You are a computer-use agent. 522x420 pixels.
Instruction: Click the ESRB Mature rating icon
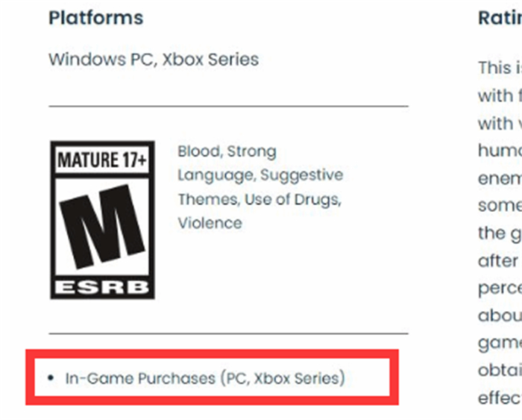pos(103,220)
